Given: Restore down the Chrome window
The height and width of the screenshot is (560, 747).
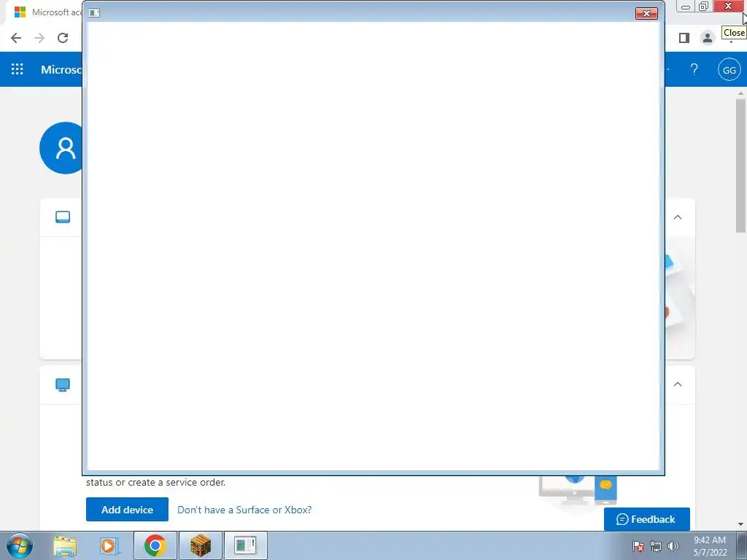Looking at the screenshot, I should [704, 6].
